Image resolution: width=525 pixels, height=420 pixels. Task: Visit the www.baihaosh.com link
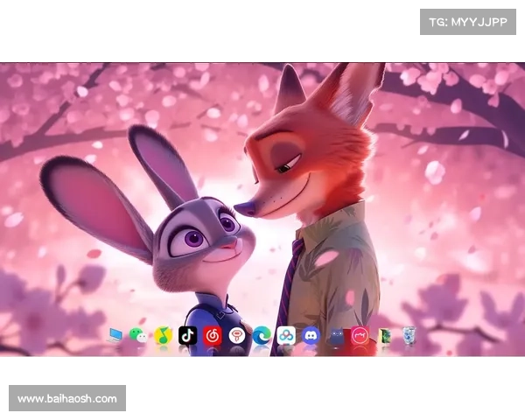(x=66, y=399)
